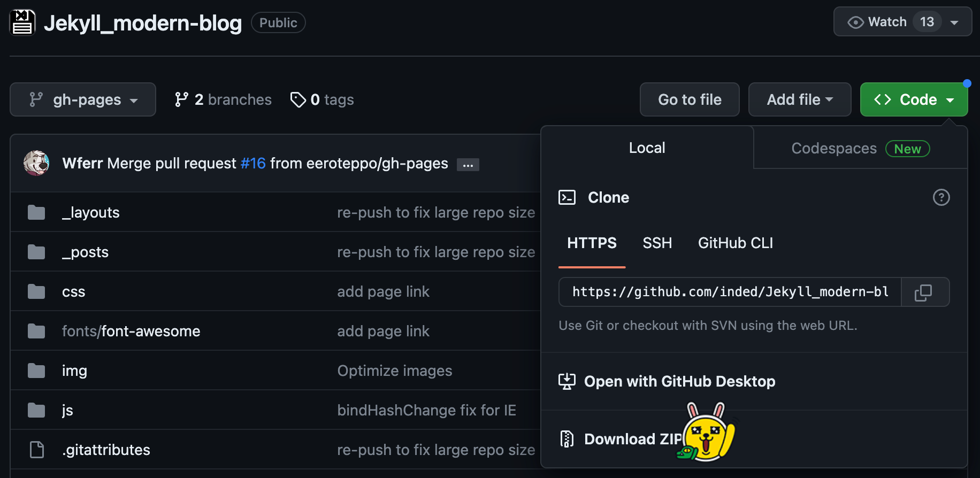Image resolution: width=980 pixels, height=478 pixels.
Task: Select the HTTPS clone tab
Action: click(592, 243)
